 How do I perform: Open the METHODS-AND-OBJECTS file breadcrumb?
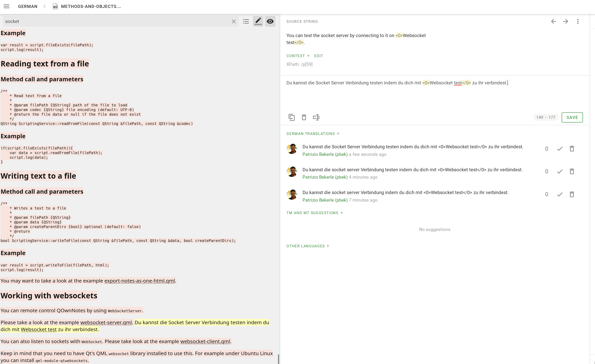91,7
